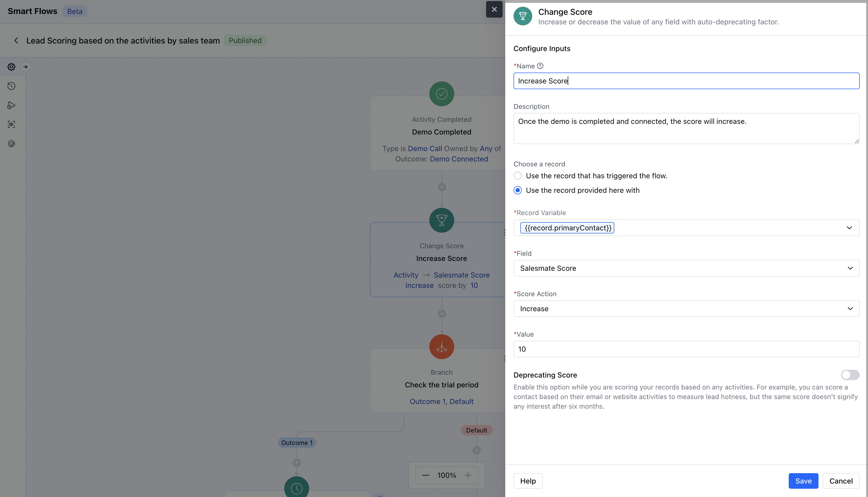Open the history clock icon in sidebar
This screenshot has width=868, height=497.
click(11, 86)
